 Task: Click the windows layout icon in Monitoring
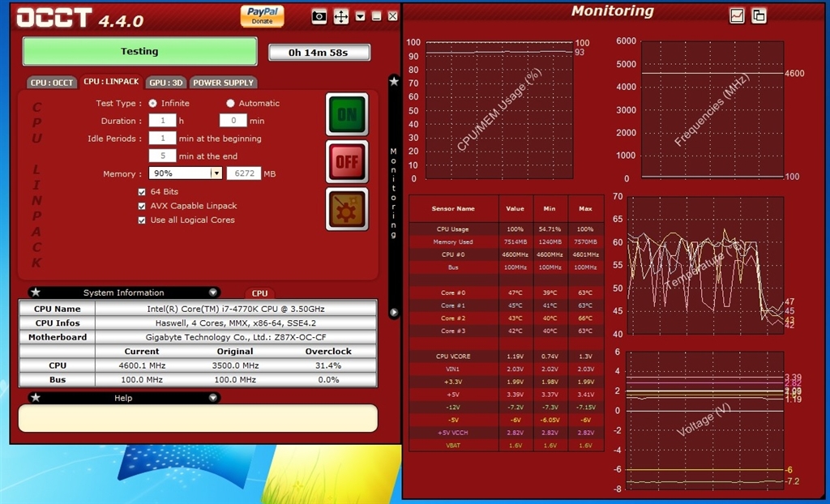point(759,16)
